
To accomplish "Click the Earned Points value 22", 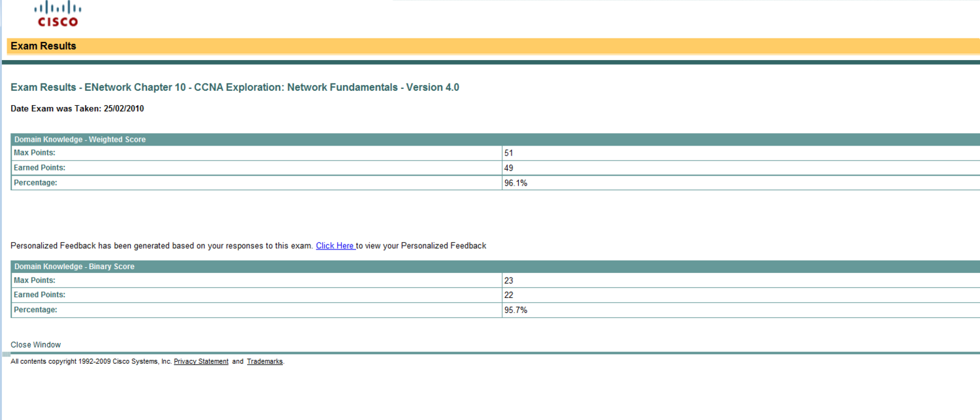I will (x=509, y=295).
